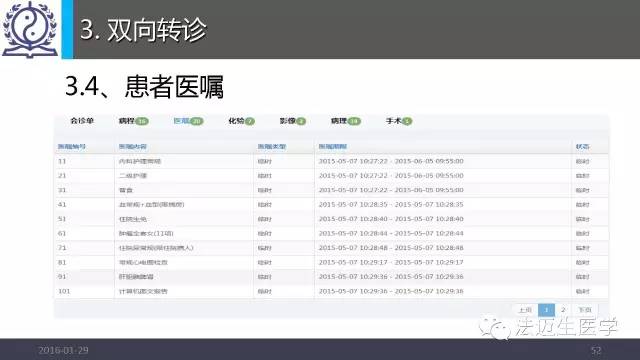The image size is (640, 360).
Task: Click the green badge beside 化验
Action: (250, 121)
